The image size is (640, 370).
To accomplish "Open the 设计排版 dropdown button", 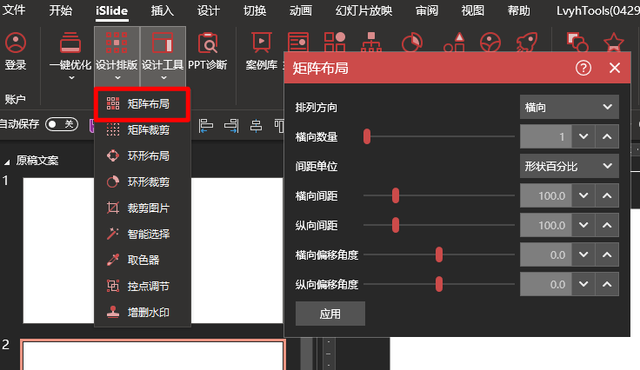I will (117, 56).
